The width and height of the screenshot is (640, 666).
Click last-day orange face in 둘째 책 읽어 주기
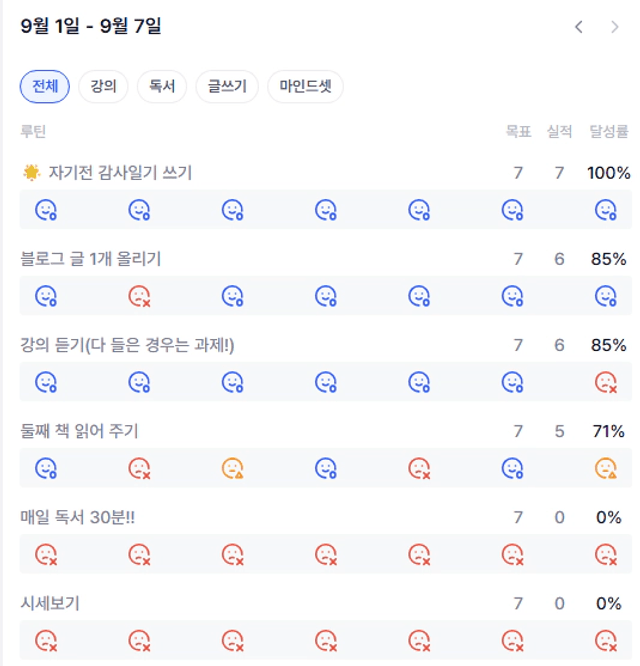606,468
